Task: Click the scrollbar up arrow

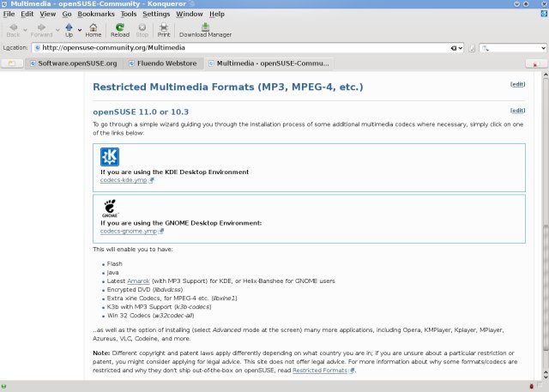Action: (546, 75)
